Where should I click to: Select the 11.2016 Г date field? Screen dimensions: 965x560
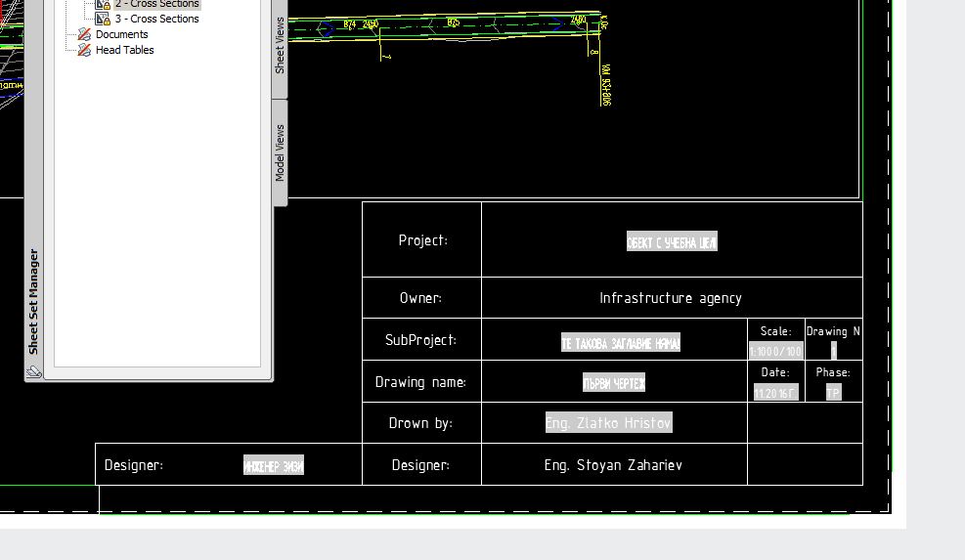click(x=775, y=393)
